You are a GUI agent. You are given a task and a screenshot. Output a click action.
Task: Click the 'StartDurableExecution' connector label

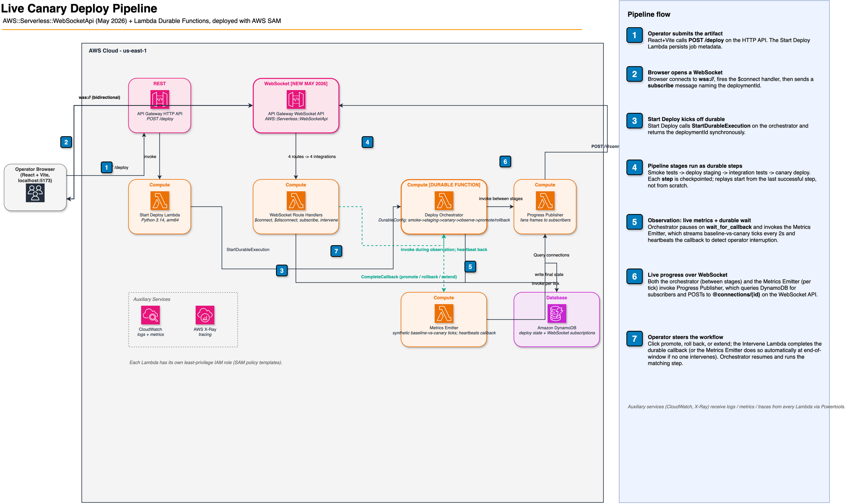pos(248,249)
